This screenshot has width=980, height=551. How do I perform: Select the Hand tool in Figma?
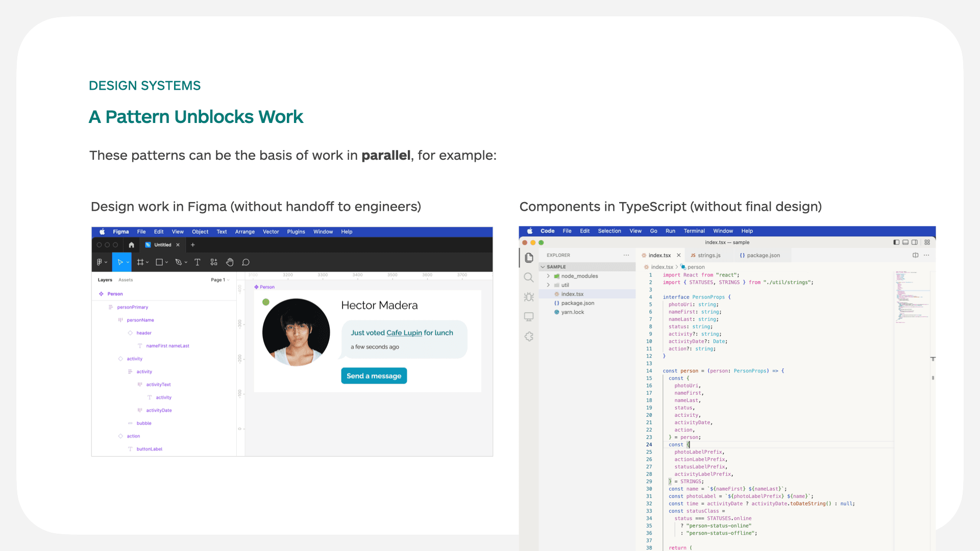230,262
